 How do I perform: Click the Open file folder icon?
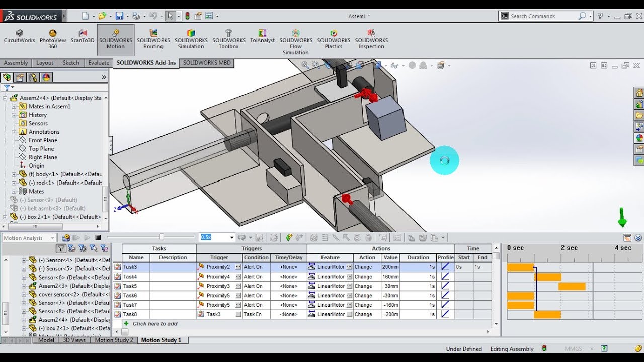coord(102,16)
